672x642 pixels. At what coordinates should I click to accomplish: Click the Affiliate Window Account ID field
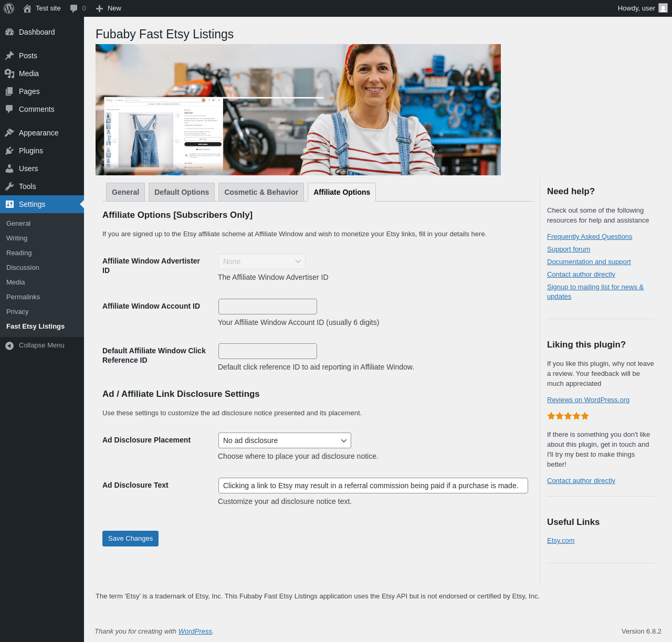click(x=268, y=307)
